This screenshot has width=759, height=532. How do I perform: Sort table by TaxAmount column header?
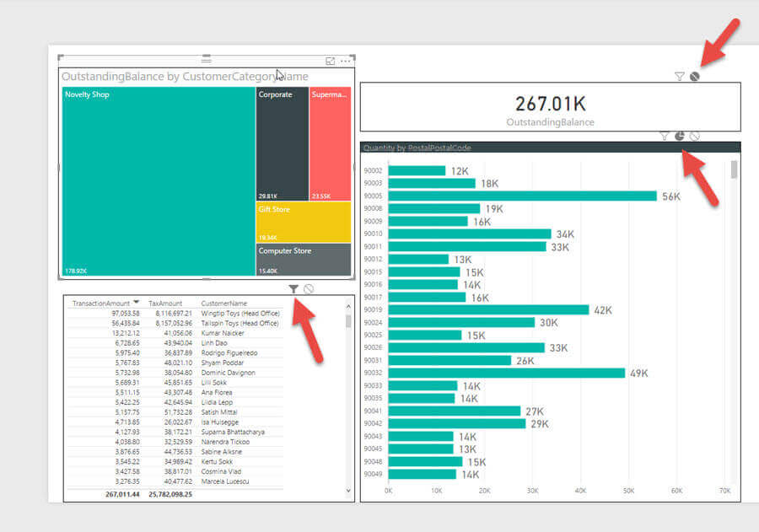(x=165, y=303)
